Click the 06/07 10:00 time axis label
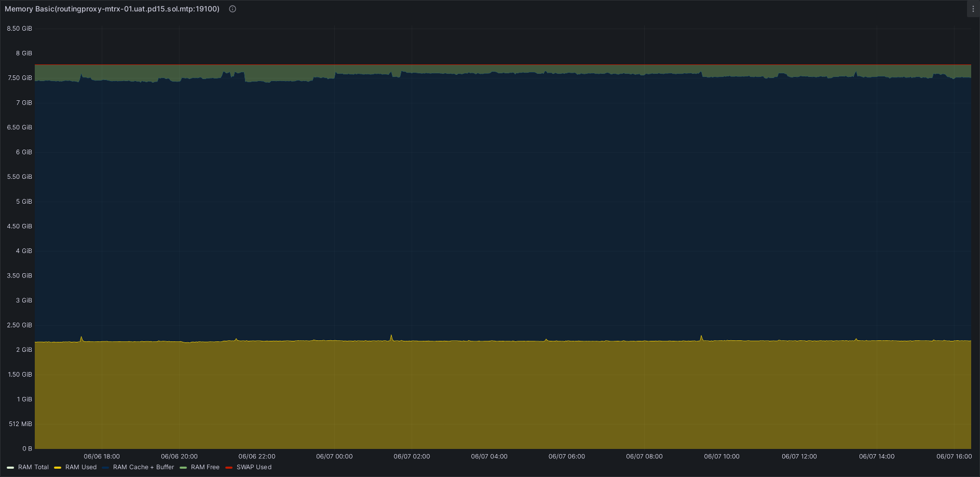The image size is (980, 477). coord(722,456)
